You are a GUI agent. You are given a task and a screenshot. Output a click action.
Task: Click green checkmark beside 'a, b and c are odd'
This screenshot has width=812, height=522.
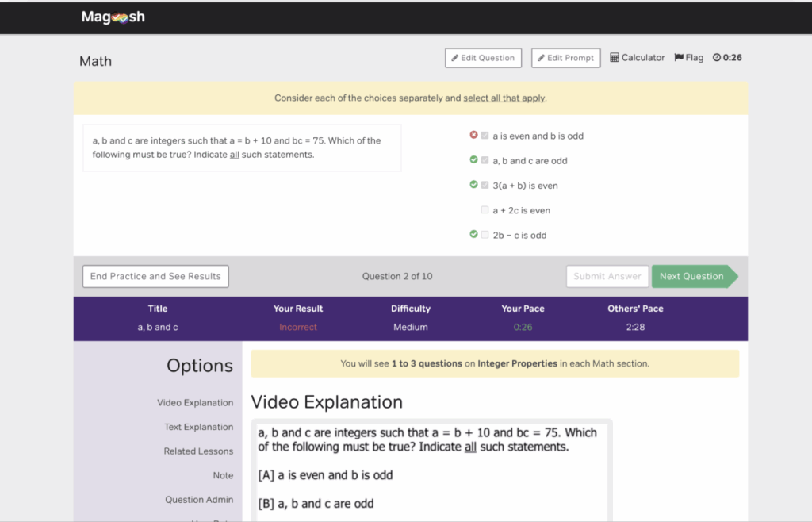click(x=473, y=160)
